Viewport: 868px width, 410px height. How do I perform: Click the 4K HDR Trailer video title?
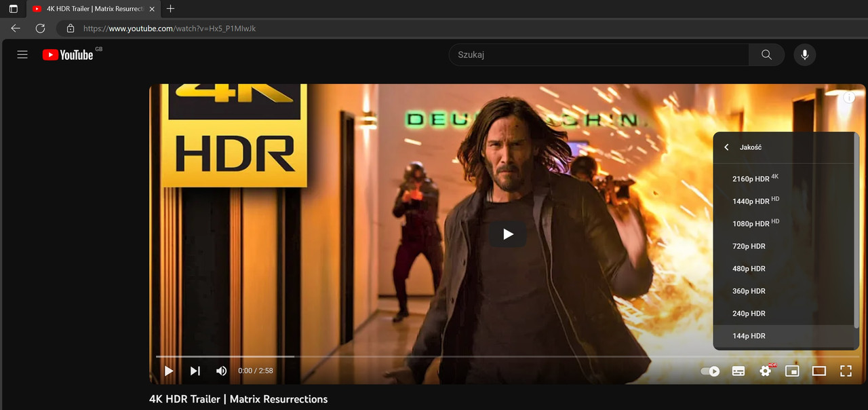pyautogui.click(x=238, y=399)
